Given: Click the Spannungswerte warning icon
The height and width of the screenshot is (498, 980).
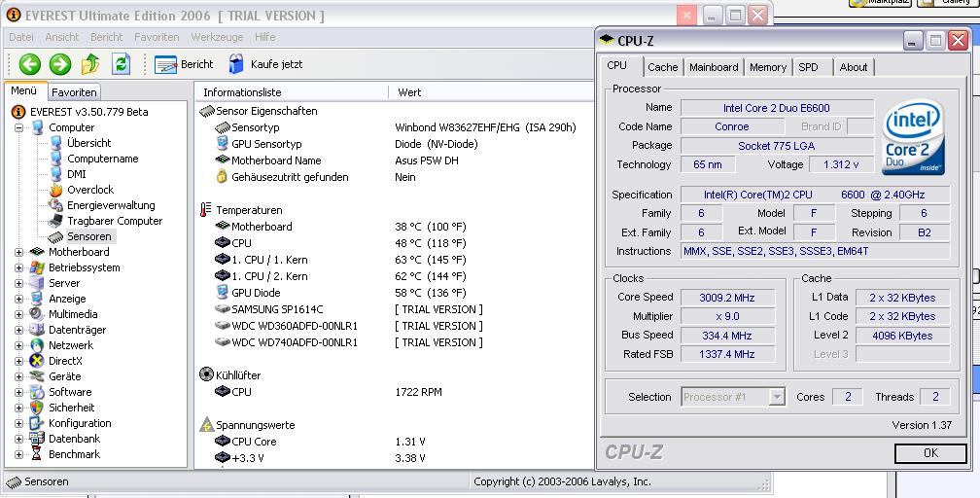Looking at the screenshot, I should pos(207,425).
